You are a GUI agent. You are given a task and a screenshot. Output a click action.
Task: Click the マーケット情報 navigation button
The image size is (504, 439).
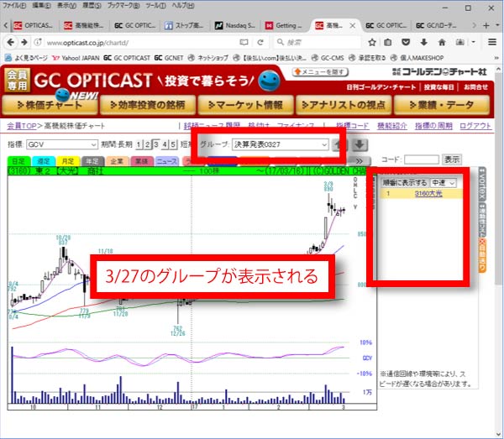click(246, 105)
